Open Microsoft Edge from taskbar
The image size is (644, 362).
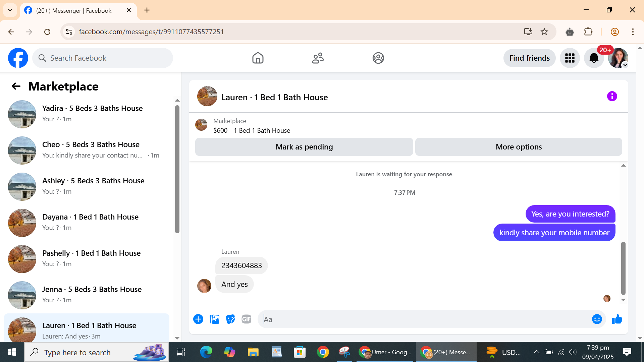click(x=206, y=352)
